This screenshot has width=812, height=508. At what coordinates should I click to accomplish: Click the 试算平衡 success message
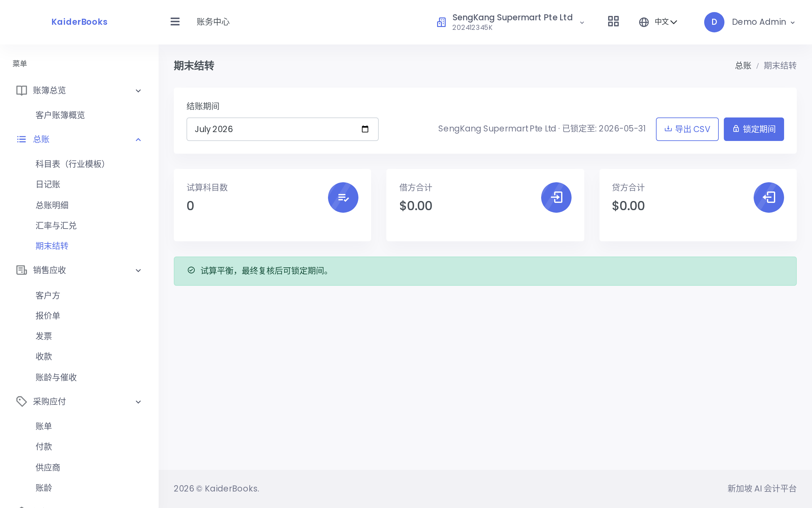tap(265, 271)
